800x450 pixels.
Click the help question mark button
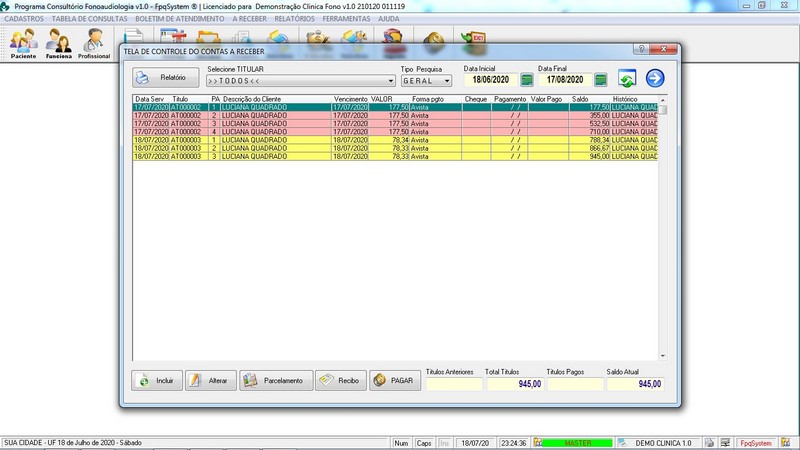[638, 49]
